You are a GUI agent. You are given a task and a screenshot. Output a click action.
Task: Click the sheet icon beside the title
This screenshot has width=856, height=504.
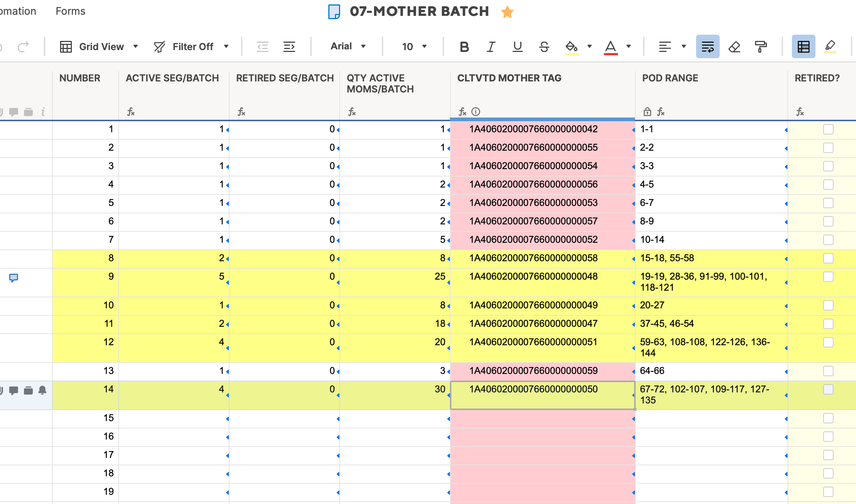pyautogui.click(x=334, y=12)
